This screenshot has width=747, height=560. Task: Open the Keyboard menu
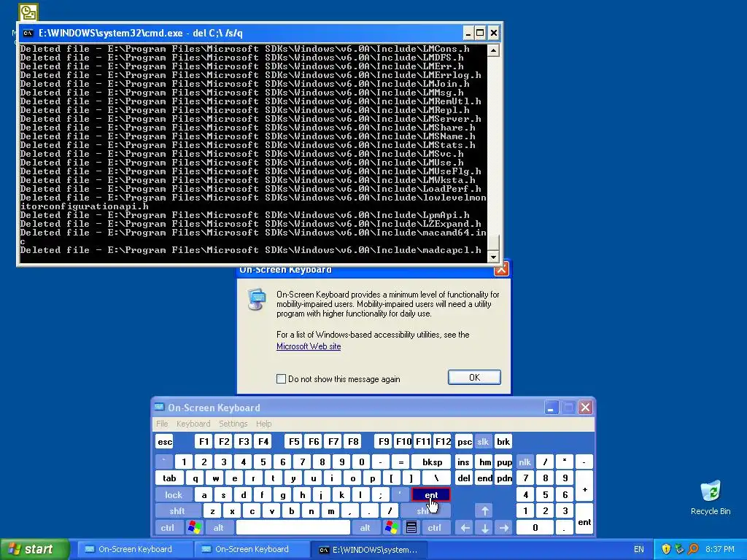(193, 424)
